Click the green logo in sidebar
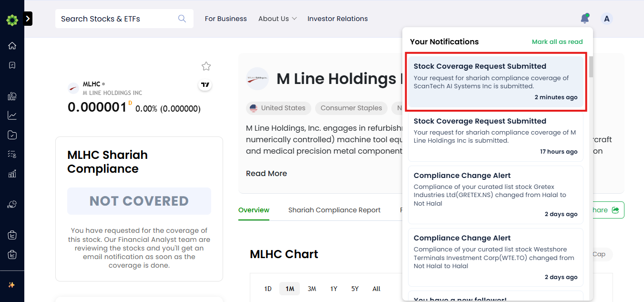 coord(12,20)
